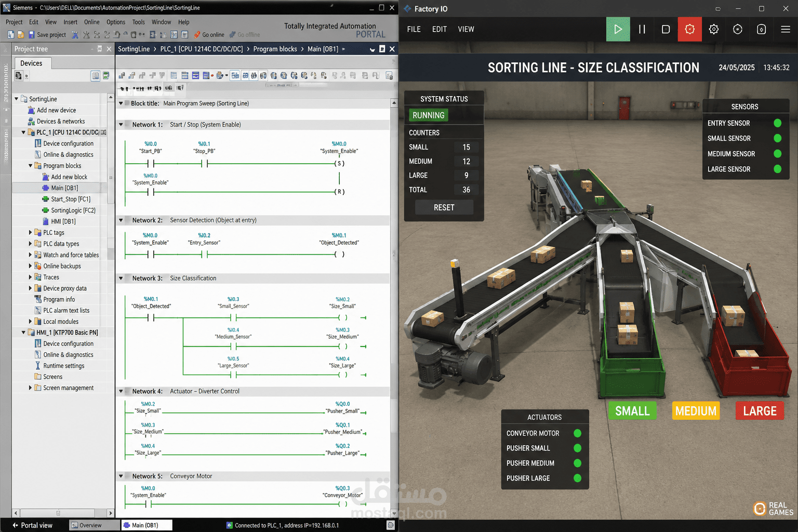Click the green SMALL bin label
Viewport: 798px width, 532px height.
[632, 411]
